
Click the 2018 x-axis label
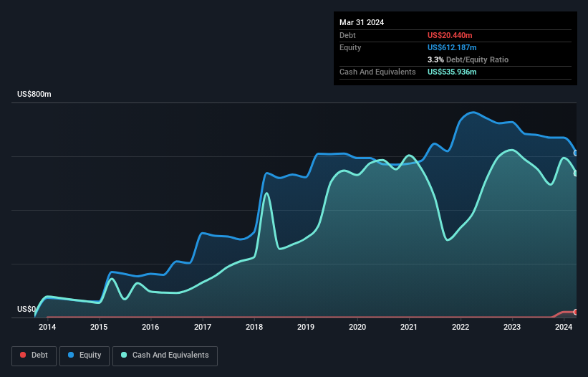coord(254,327)
